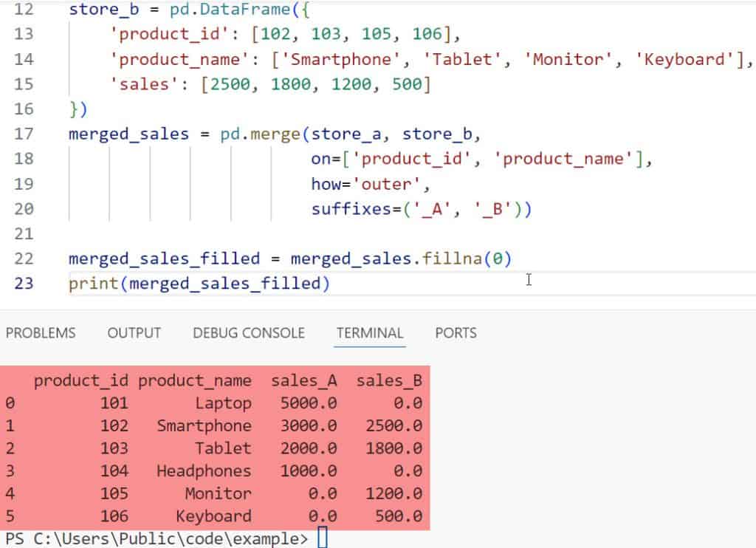Click the sales_B column header in terminal
This screenshot has height=548, width=756.
(389, 381)
